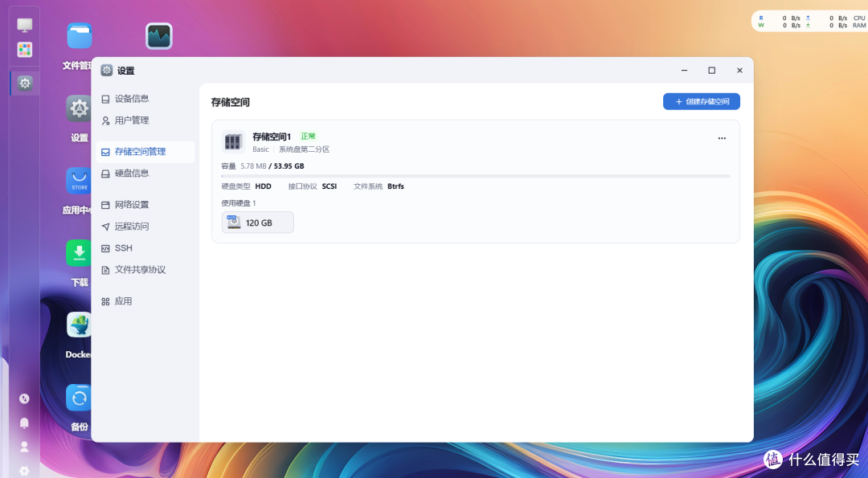
Task: Select SSH in settings sidebar
Action: point(145,248)
